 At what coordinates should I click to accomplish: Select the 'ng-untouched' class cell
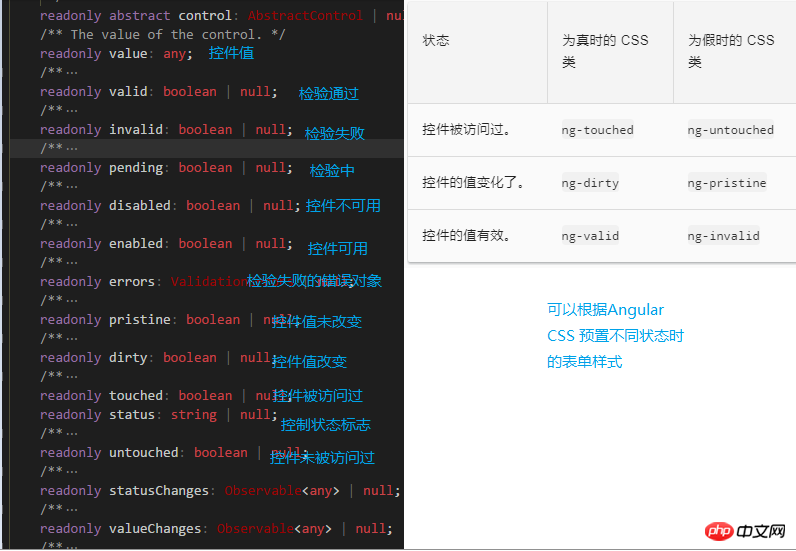pos(731,130)
